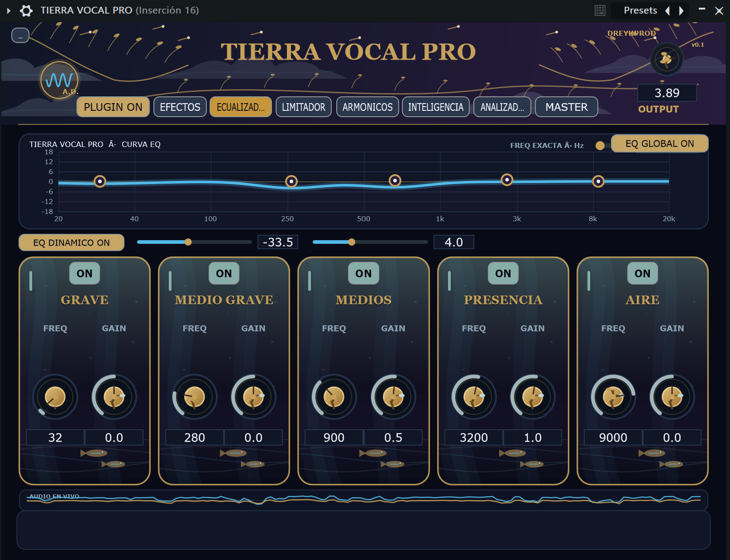The image size is (730, 560).
Task: Expand the plugin window menu arrow
Action: [x=9, y=10]
